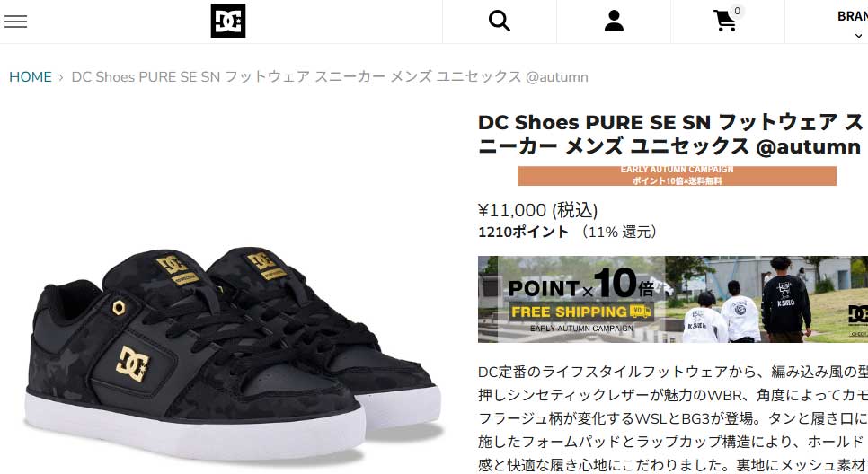Image resolution: width=868 pixels, height=474 pixels.
Task: Click the product description paragraph
Action: pos(673,418)
